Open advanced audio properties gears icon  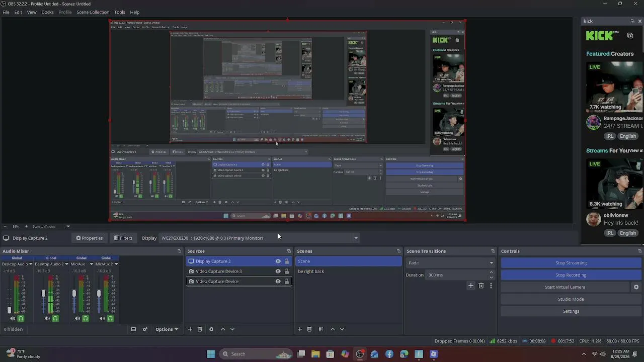[x=145, y=329]
